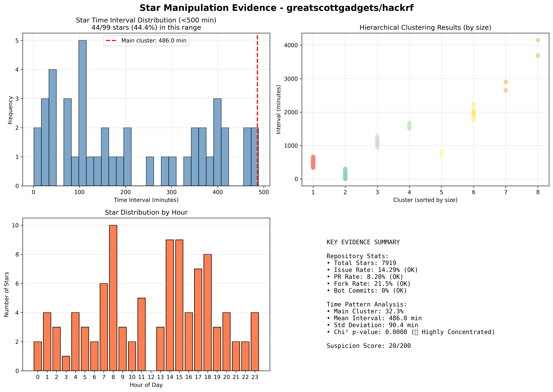Screen dimensions: 553x392
Task: Click the 'Bot Commits: 0% (OK)' line
Action: click(x=367, y=290)
